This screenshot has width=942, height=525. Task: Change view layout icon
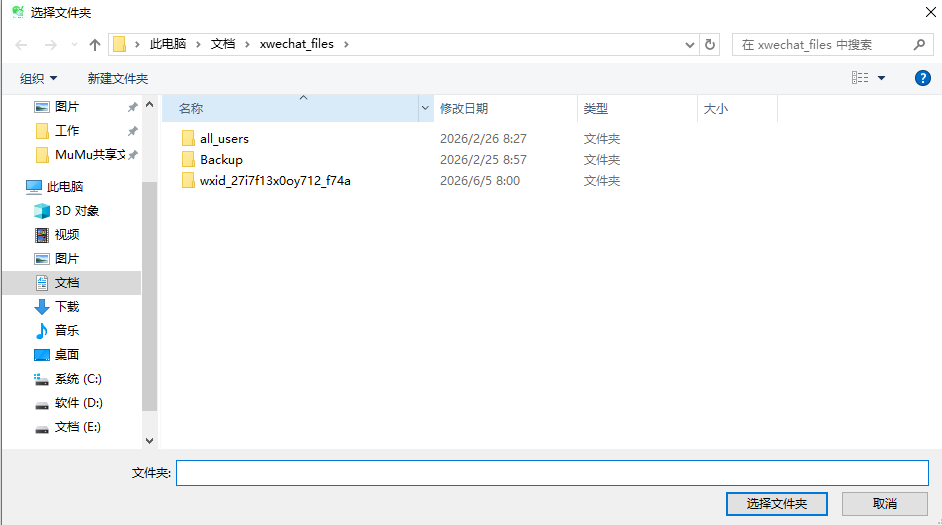click(x=860, y=77)
